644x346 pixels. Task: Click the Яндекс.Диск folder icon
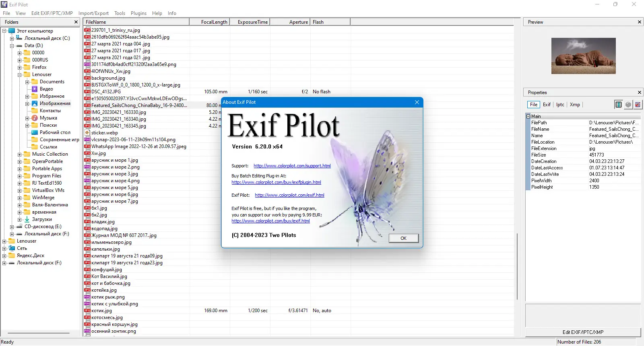(12, 255)
